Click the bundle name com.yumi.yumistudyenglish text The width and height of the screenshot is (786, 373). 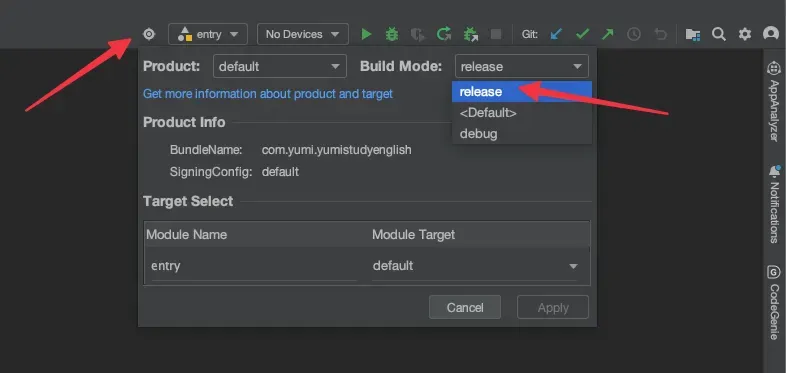[336, 150]
